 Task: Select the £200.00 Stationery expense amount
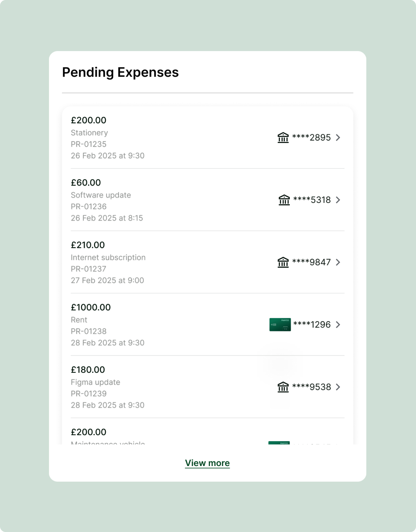88,120
